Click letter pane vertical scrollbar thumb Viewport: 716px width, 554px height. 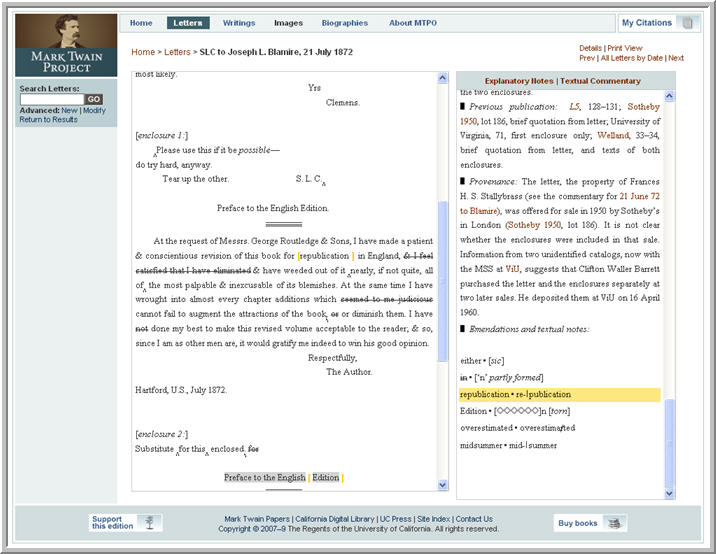[x=442, y=281]
